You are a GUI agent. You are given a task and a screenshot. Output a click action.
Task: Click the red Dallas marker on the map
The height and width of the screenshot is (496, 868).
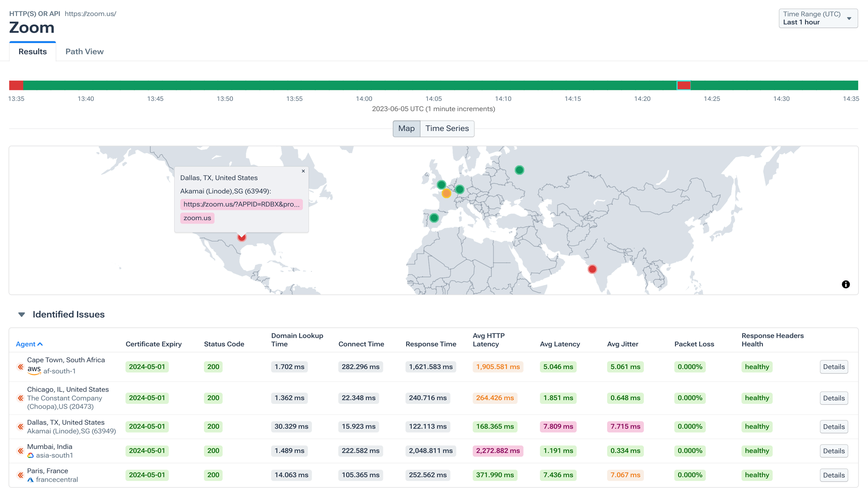tap(242, 238)
